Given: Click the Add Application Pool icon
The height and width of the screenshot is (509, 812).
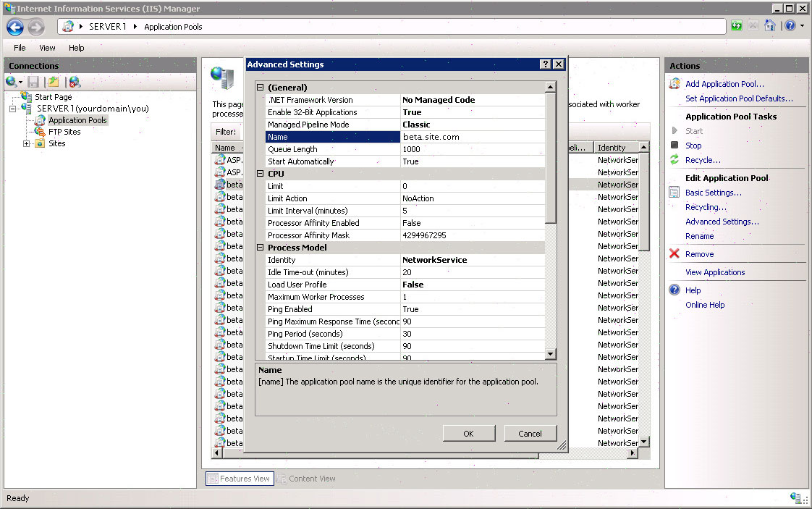Looking at the screenshot, I should pyautogui.click(x=674, y=83).
